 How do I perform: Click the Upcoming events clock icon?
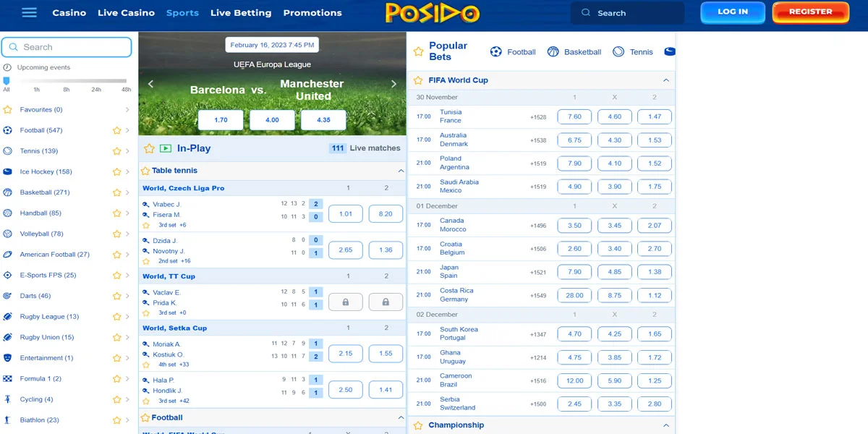coord(7,67)
